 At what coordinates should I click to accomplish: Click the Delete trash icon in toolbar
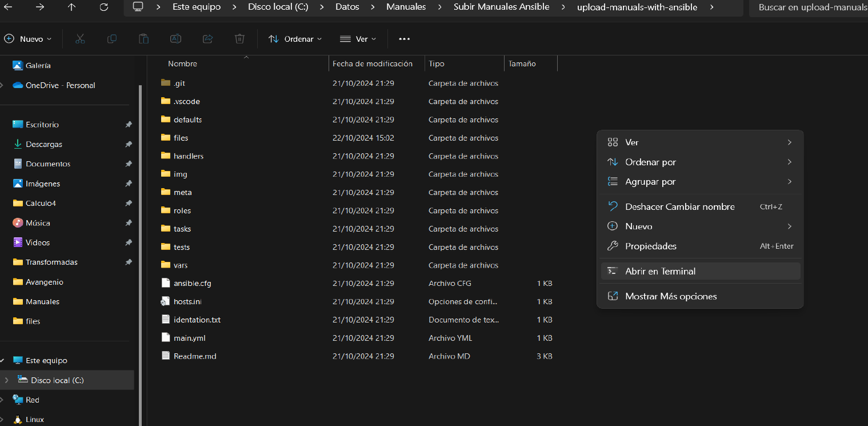pyautogui.click(x=239, y=39)
